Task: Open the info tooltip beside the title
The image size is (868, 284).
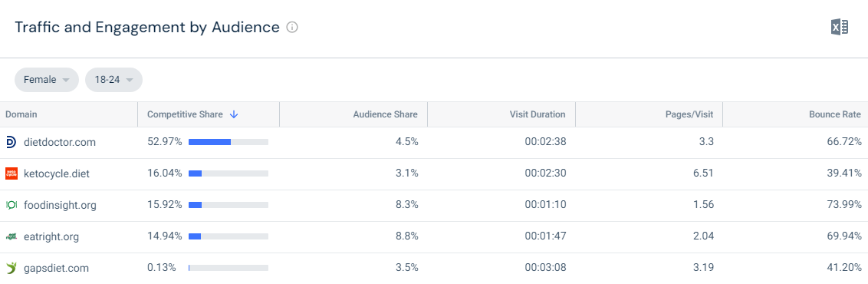Action: [x=291, y=27]
